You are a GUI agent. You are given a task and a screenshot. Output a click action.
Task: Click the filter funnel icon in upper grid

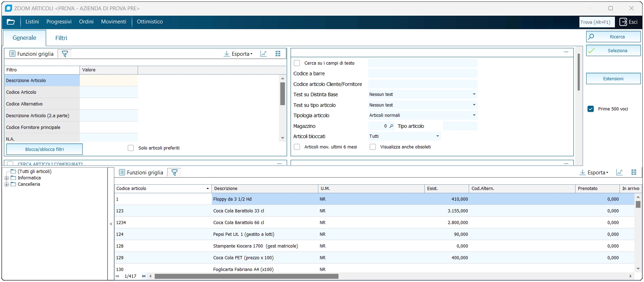(65, 54)
